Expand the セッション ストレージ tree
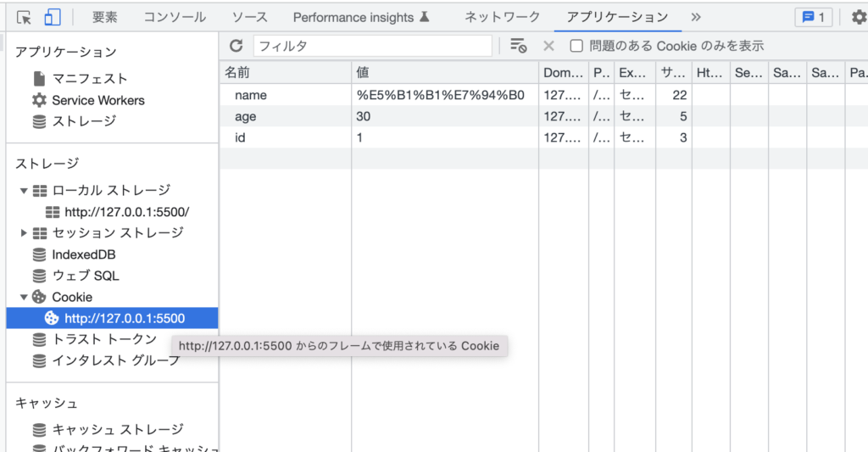This screenshot has height=452, width=868. (24, 233)
